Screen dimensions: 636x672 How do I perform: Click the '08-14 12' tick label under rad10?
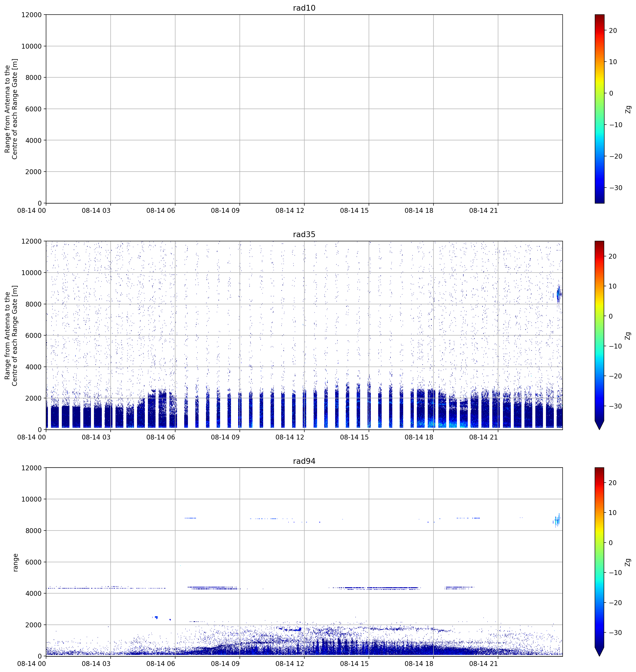[x=290, y=211]
